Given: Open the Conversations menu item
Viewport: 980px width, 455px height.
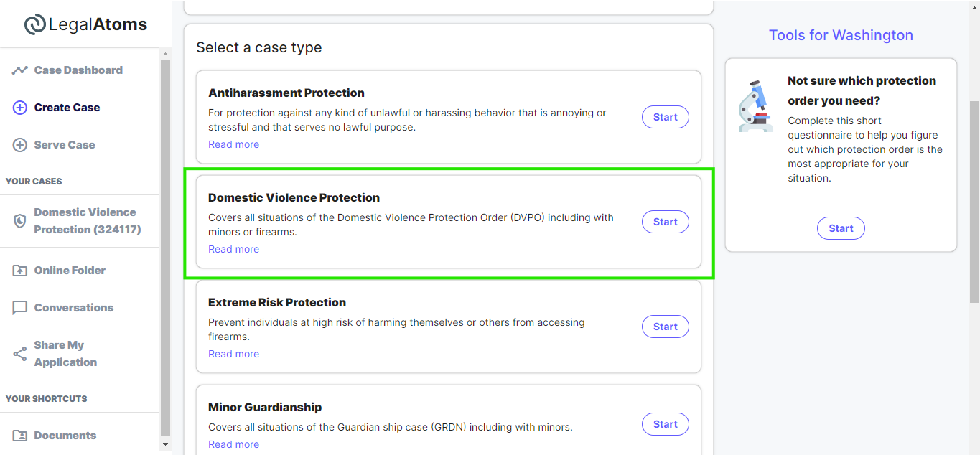Looking at the screenshot, I should point(74,308).
